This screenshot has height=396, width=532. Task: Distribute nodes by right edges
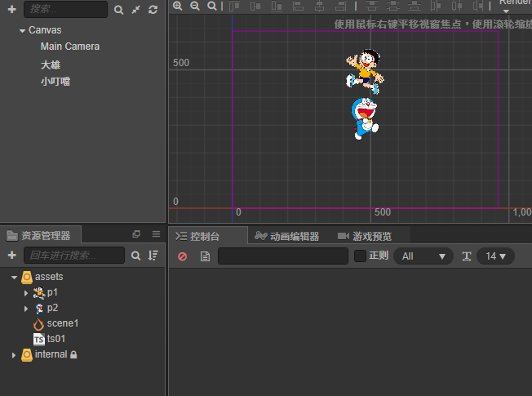coord(478,6)
